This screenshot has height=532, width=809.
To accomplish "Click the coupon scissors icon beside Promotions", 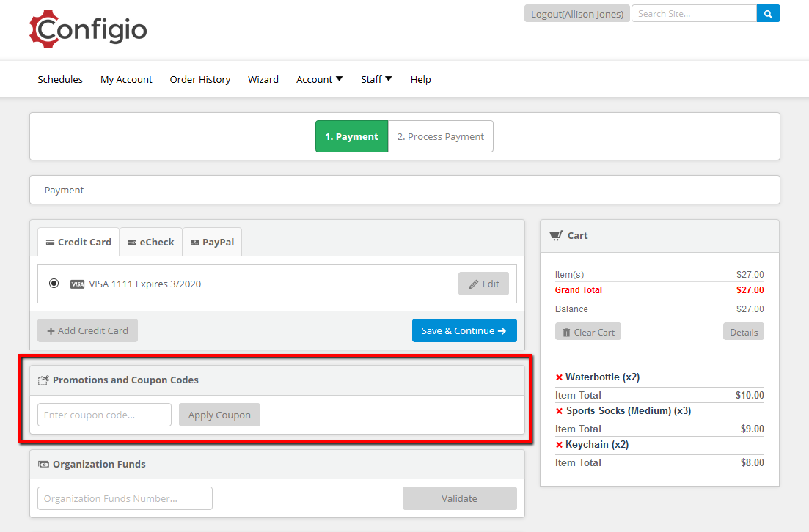I will tap(43, 380).
